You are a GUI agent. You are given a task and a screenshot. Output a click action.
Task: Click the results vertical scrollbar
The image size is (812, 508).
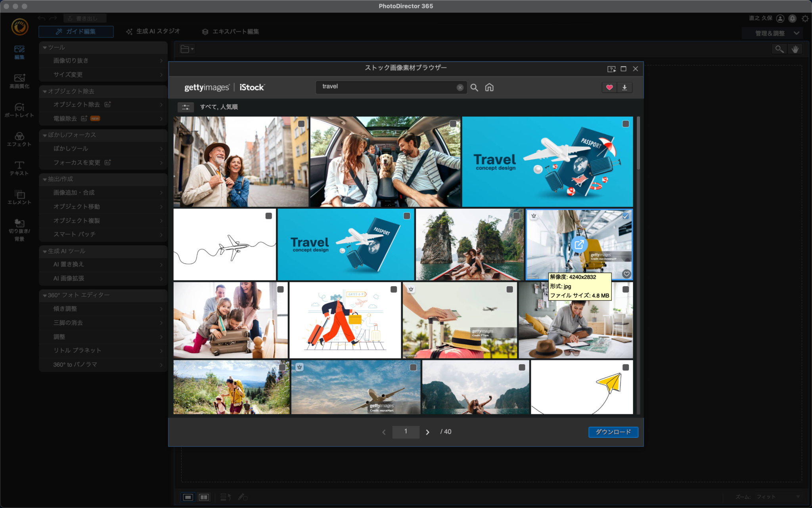[638, 144]
